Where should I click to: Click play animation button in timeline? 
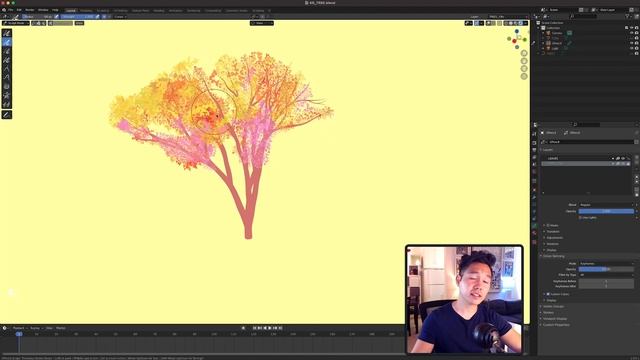click(x=270, y=328)
